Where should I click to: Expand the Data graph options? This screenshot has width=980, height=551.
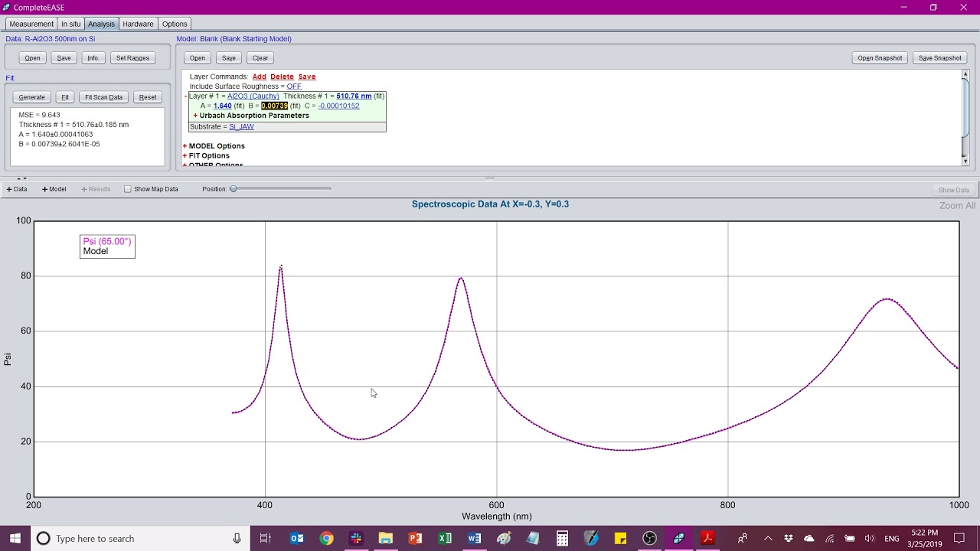pos(17,189)
